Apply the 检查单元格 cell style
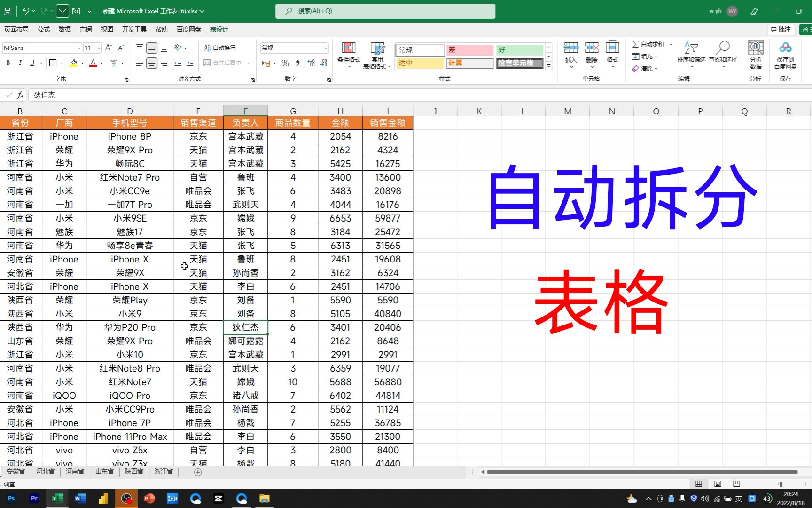The width and height of the screenshot is (812, 508). pyautogui.click(x=520, y=63)
